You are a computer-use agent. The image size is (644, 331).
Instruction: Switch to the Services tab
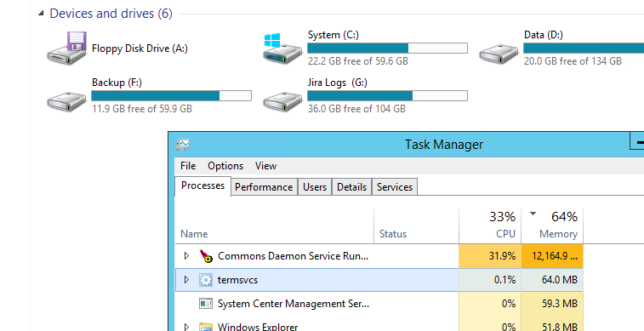[395, 187]
